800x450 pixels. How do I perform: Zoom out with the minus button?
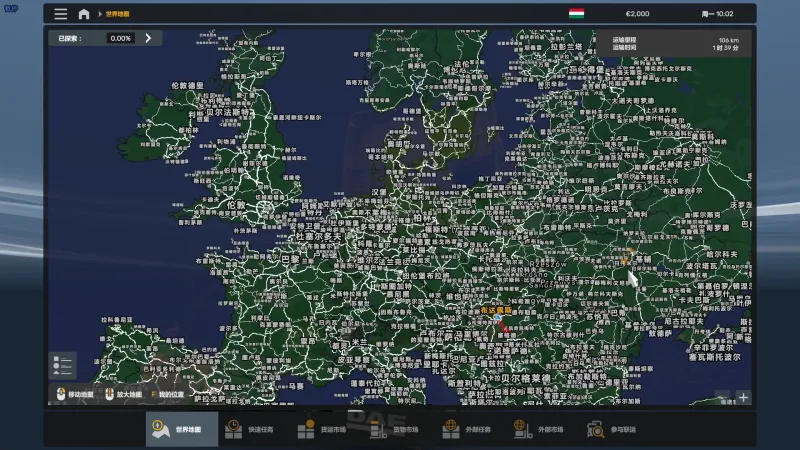[722, 397]
